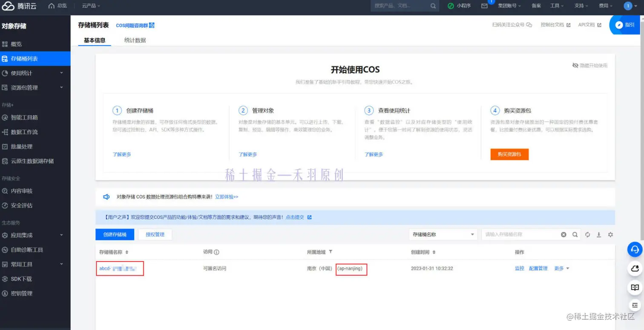This screenshot has width=644, height=330.
Task: Open the message mail icon
Action: (484, 6)
